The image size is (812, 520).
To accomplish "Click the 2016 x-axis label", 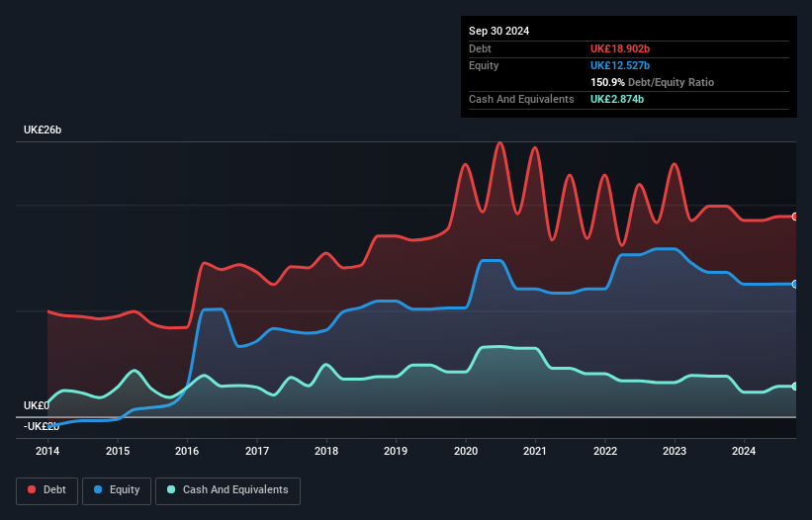I will tap(187, 451).
